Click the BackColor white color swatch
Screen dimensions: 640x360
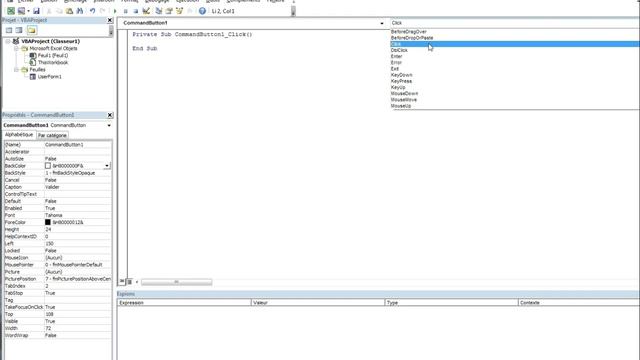pyautogui.click(x=48, y=166)
